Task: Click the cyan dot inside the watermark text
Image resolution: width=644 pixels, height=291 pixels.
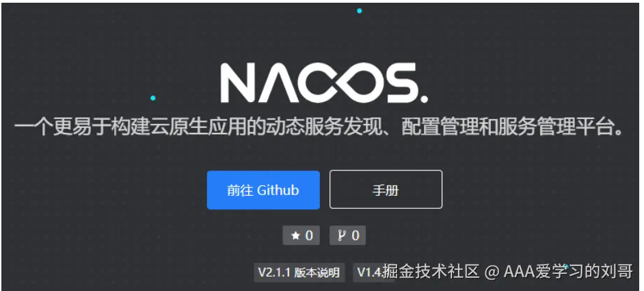Action: [566, 267]
